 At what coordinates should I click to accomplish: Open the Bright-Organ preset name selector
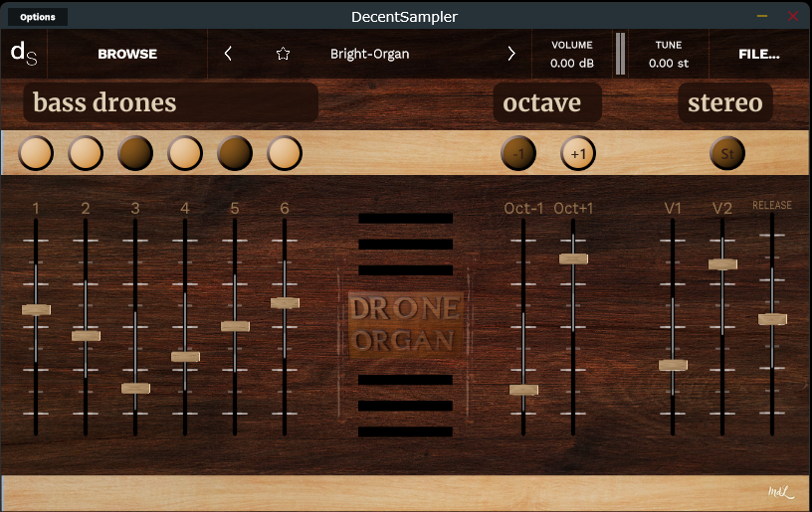(369, 54)
